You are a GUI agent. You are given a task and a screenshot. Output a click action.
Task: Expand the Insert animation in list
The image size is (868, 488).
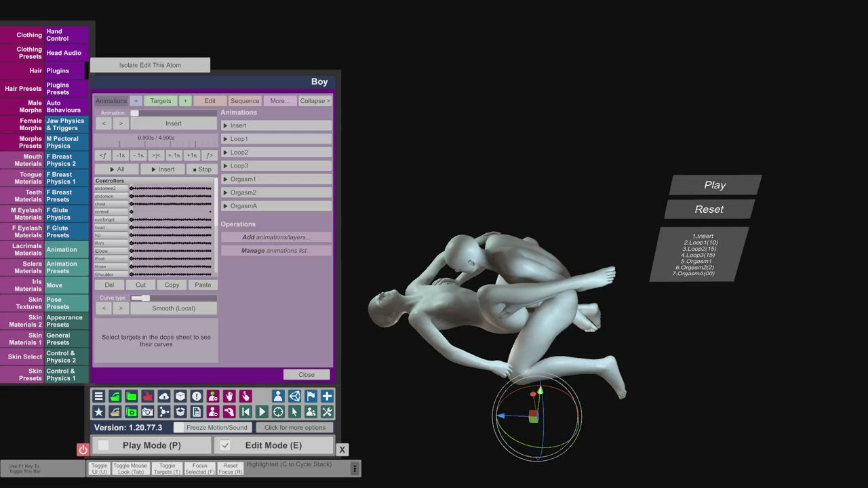[x=277, y=125]
